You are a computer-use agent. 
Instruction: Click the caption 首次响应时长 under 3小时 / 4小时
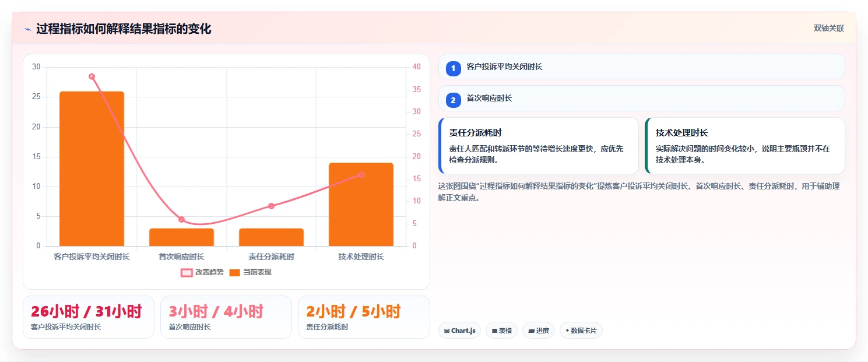click(x=189, y=327)
